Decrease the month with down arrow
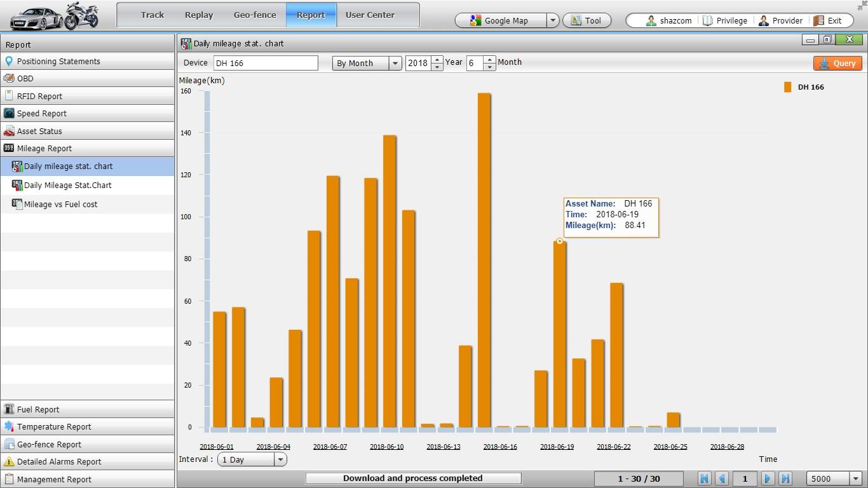The height and width of the screenshot is (488, 868). pyautogui.click(x=489, y=67)
